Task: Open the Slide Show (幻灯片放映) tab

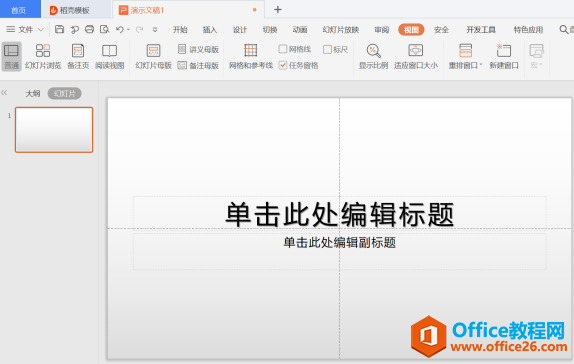Action: (x=340, y=30)
